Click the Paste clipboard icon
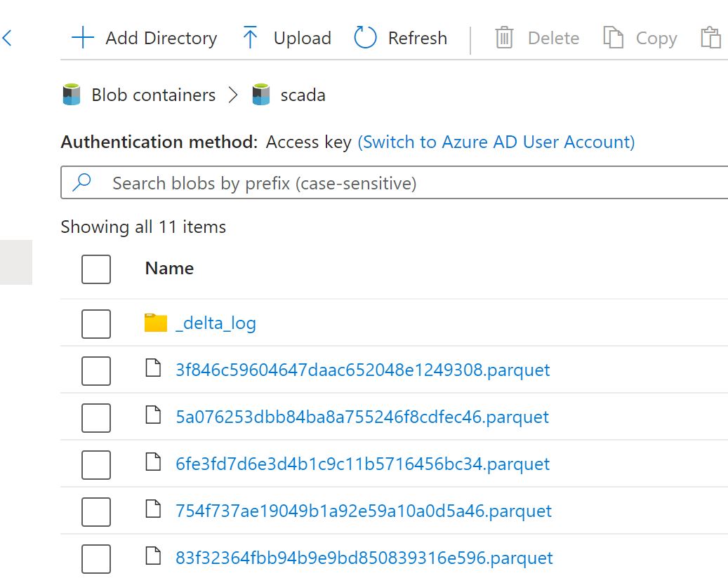 [710, 38]
